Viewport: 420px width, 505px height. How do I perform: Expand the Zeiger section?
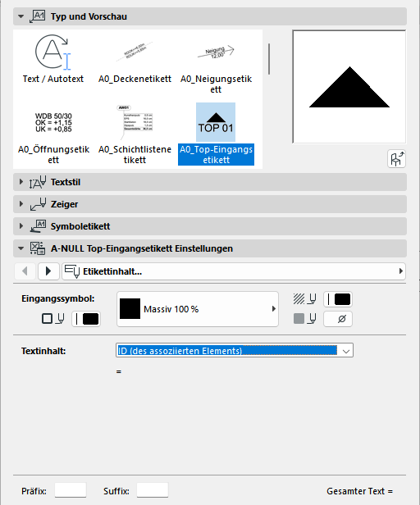coord(21,204)
